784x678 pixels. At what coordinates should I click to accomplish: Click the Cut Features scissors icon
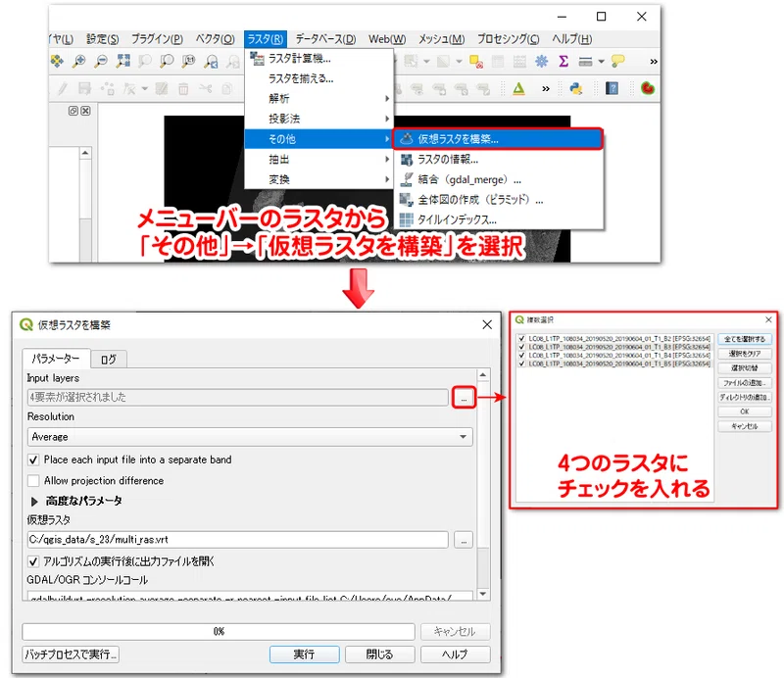[206, 89]
